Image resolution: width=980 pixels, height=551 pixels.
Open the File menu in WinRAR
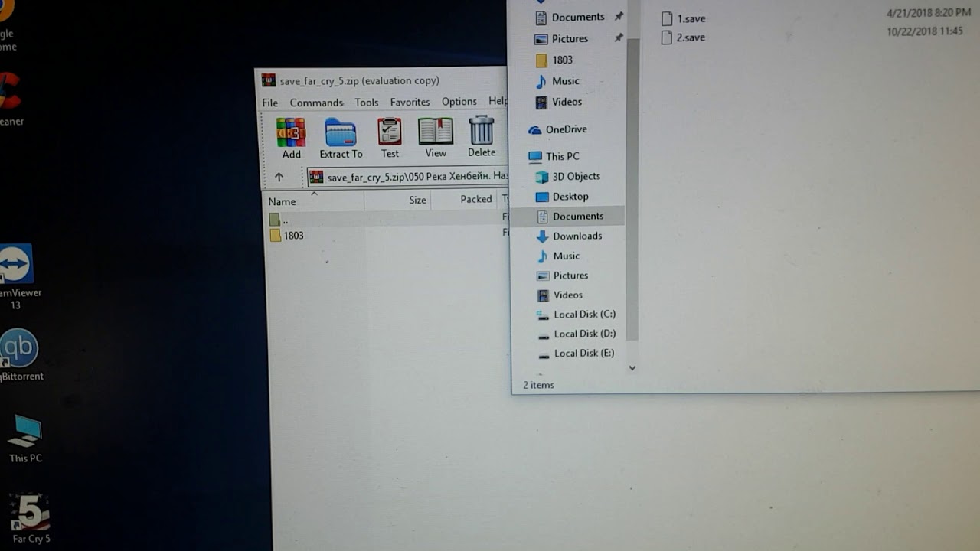pos(270,103)
